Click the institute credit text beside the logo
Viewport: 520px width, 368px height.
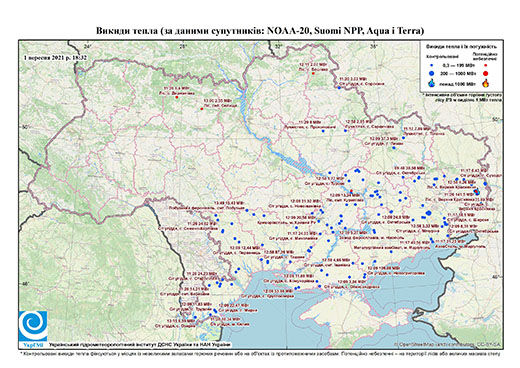(x=140, y=344)
